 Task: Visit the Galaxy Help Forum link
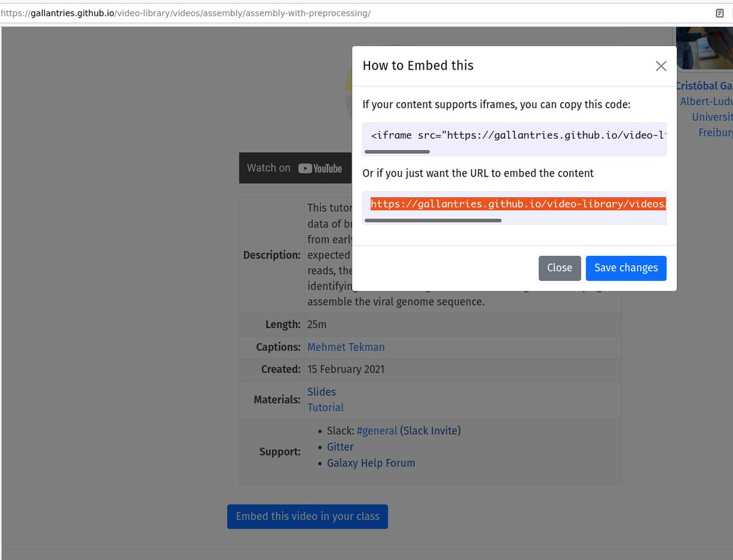[371, 463]
